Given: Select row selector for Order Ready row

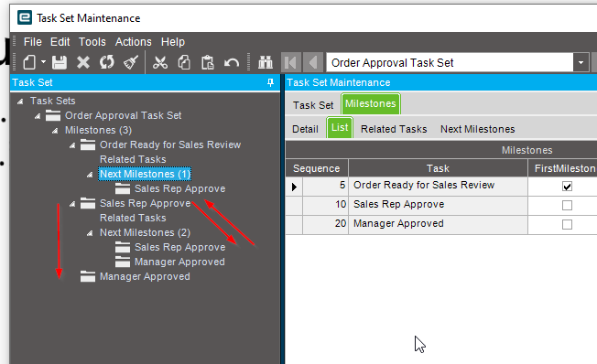Looking at the screenshot, I should click(294, 187).
